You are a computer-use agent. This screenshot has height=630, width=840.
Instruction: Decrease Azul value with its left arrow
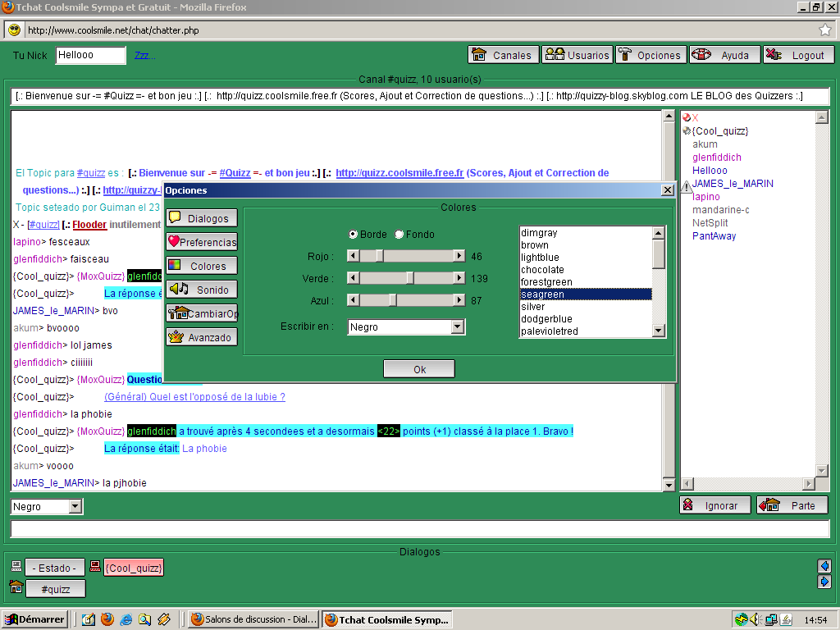353,300
